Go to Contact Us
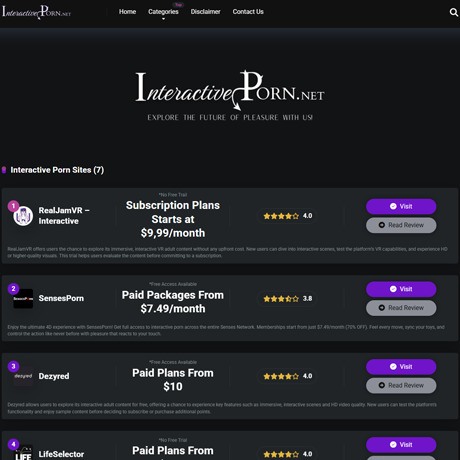This screenshot has height=460, width=460. (x=248, y=12)
